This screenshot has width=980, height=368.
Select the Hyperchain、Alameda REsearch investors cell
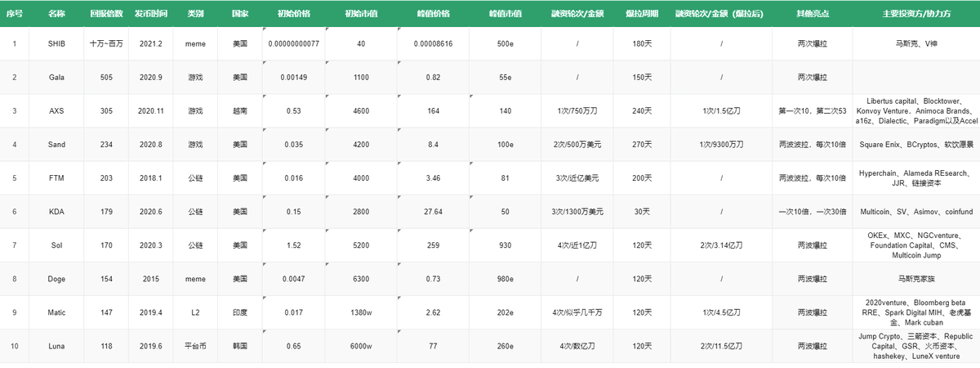pos(916,177)
